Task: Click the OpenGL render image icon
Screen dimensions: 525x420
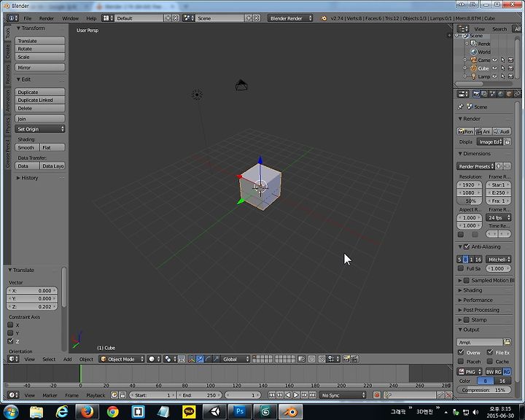Action: click(346, 359)
